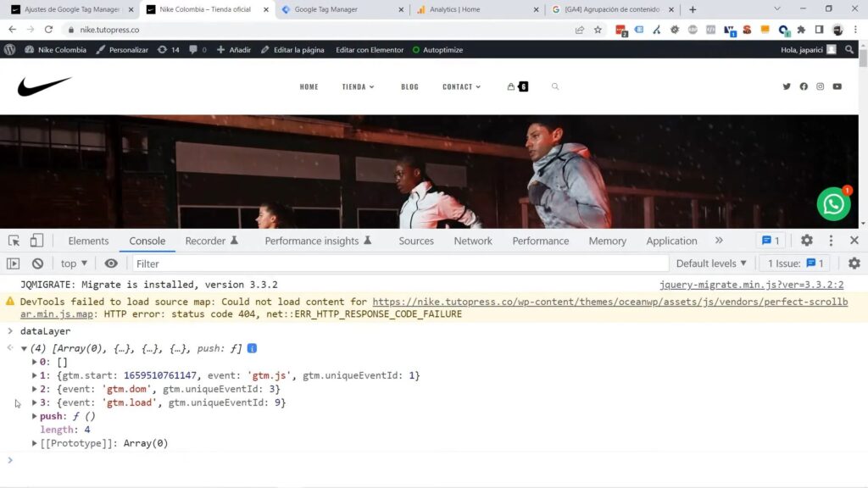Switch to the Network tab
Screen dimensions: 868x488
click(x=473, y=241)
